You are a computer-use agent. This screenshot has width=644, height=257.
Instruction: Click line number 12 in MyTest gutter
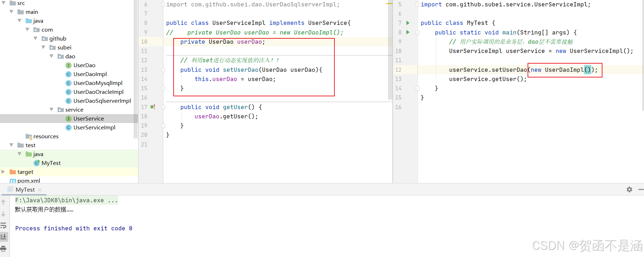coord(398,70)
